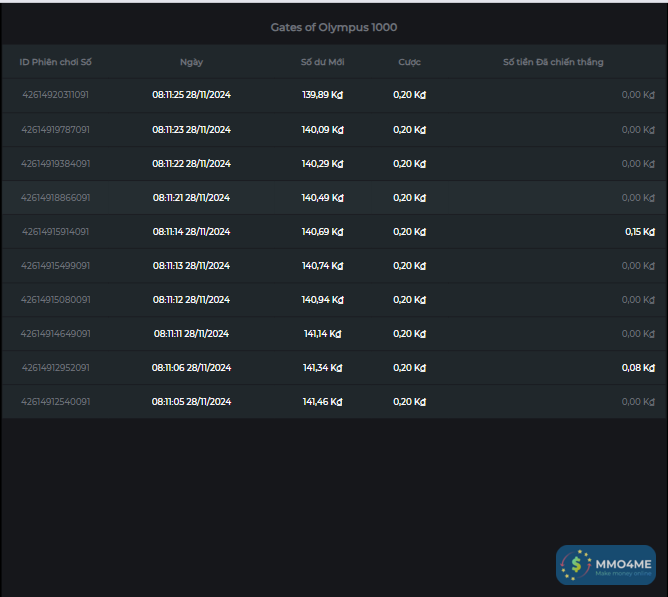
Task: Open session ID 42614914649091
Action: (x=55, y=333)
